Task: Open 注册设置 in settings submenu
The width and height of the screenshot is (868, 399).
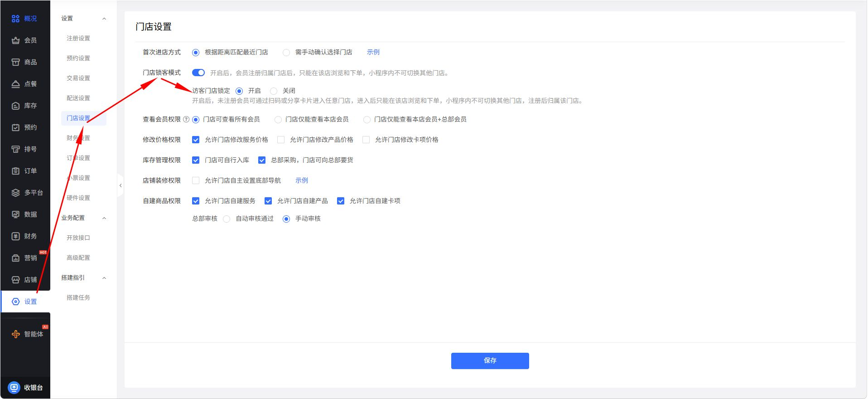Action: click(78, 38)
